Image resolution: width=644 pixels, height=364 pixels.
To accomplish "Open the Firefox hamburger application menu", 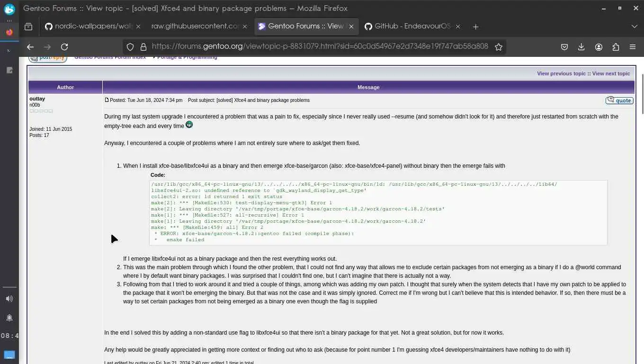I will 633,46.
